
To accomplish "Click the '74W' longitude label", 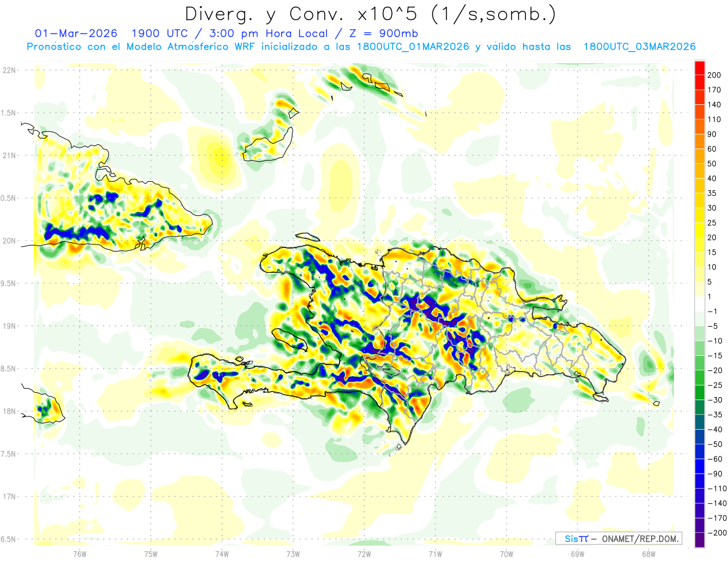I will (x=222, y=554).
